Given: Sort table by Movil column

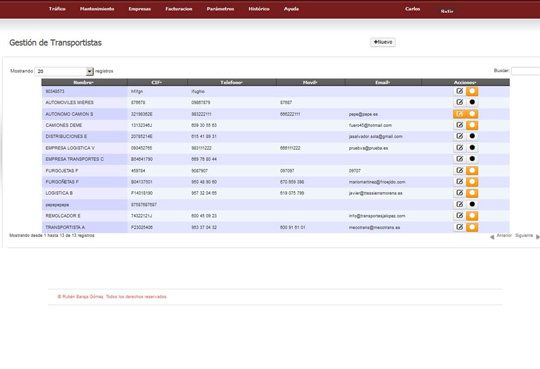Looking at the screenshot, I should (x=311, y=82).
